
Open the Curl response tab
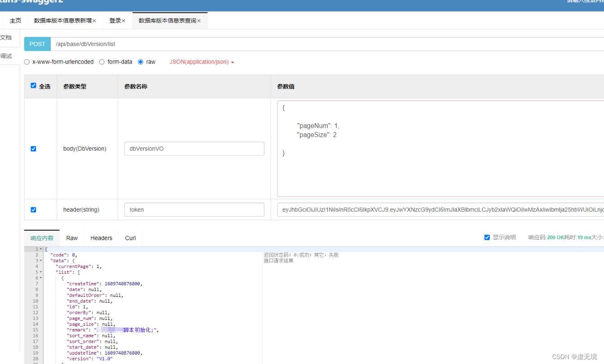[131, 238]
